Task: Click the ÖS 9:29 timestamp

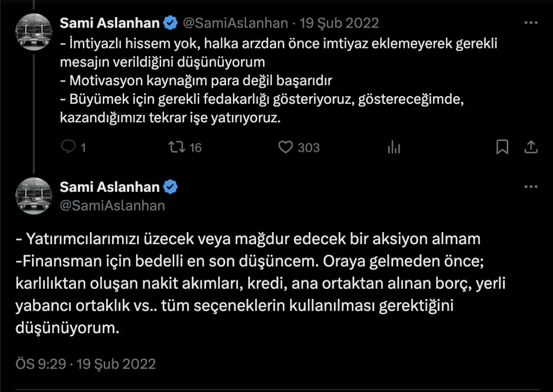Action: [x=41, y=364]
